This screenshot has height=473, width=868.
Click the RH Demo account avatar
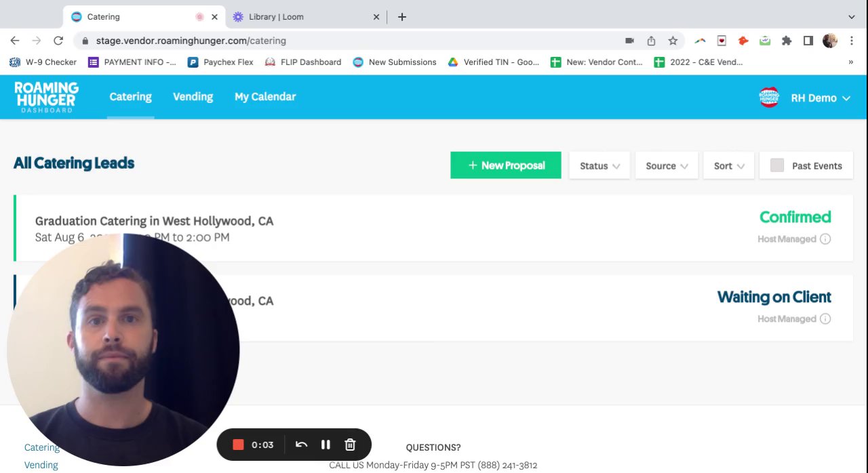769,98
